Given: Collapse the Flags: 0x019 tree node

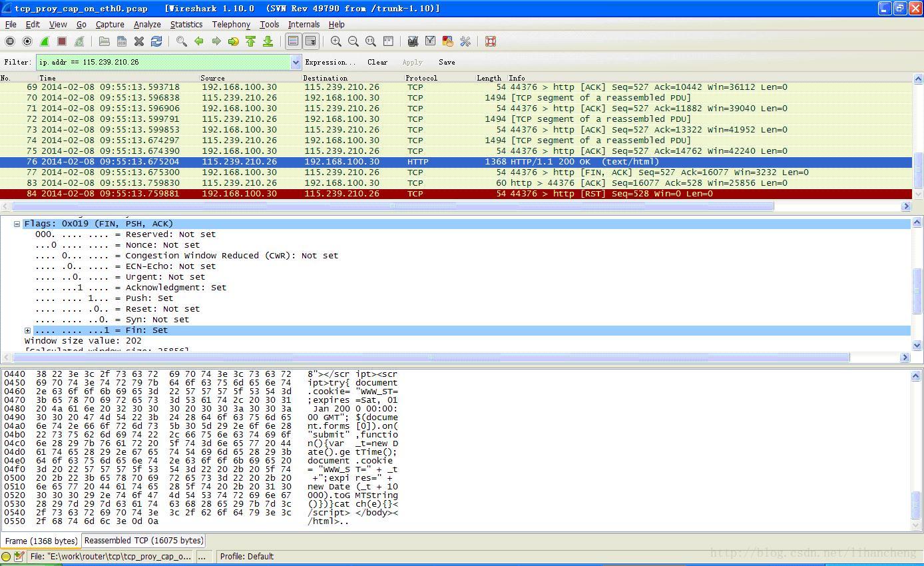Looking at the screenshot, I should point(17,224).
